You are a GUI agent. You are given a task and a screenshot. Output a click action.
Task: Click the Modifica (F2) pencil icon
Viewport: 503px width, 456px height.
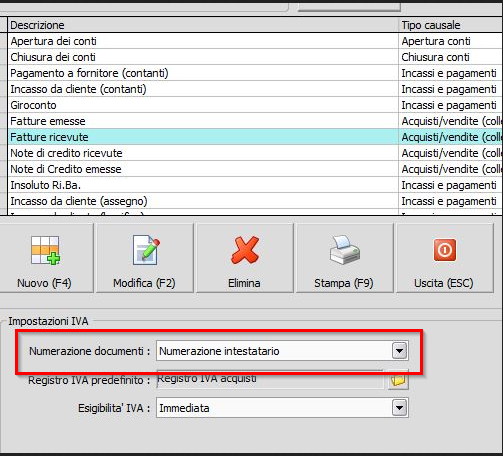pyautogui.click(x=146, y=250)
